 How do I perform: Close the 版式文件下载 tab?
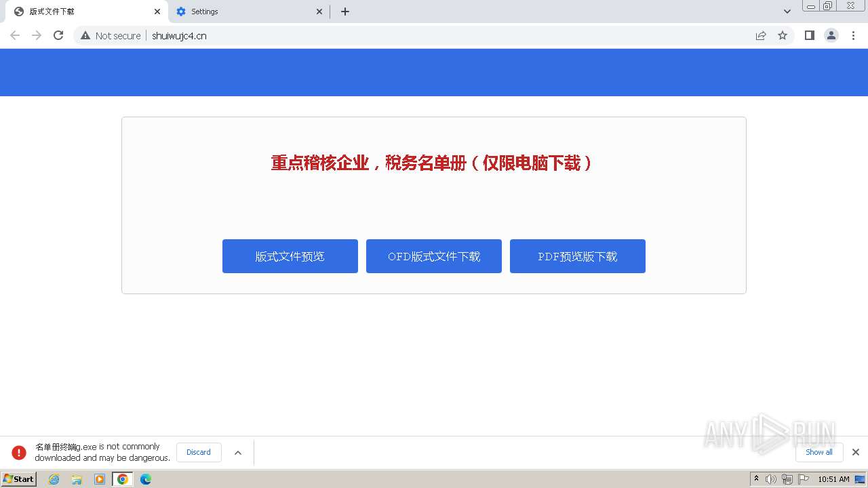pyautogui.click(x=157, y=12)
